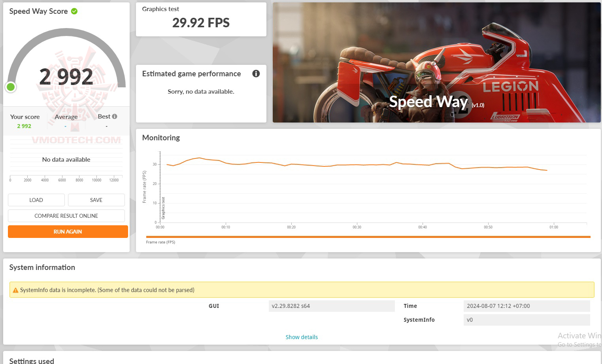Click the 01:00 time label on chart axis

pyautogui.click(x=554, y=227)
